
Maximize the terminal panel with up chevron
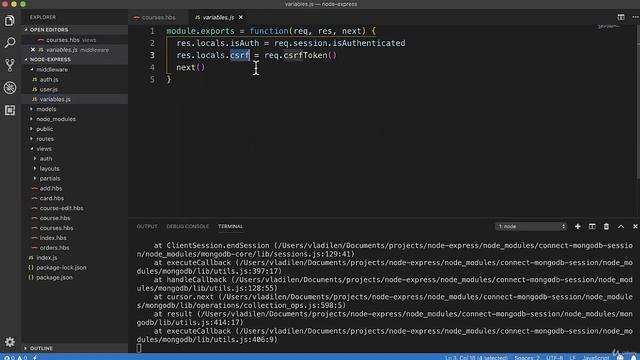621,227
